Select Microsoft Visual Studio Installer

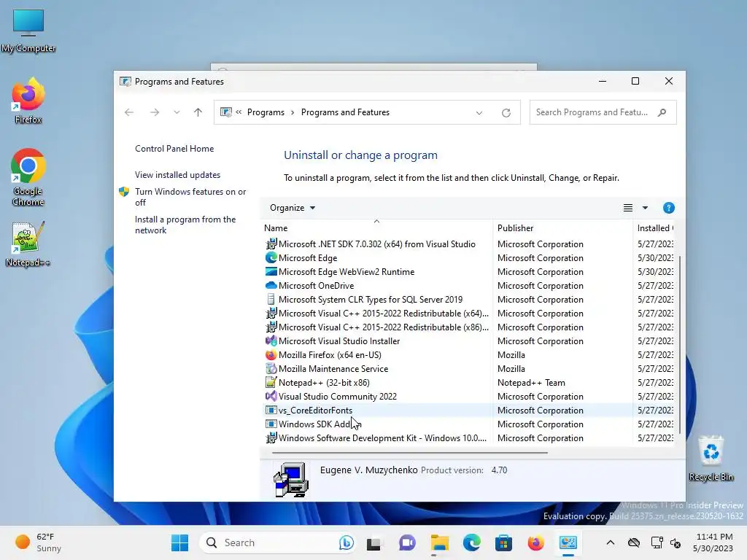[x=469, y=341]
